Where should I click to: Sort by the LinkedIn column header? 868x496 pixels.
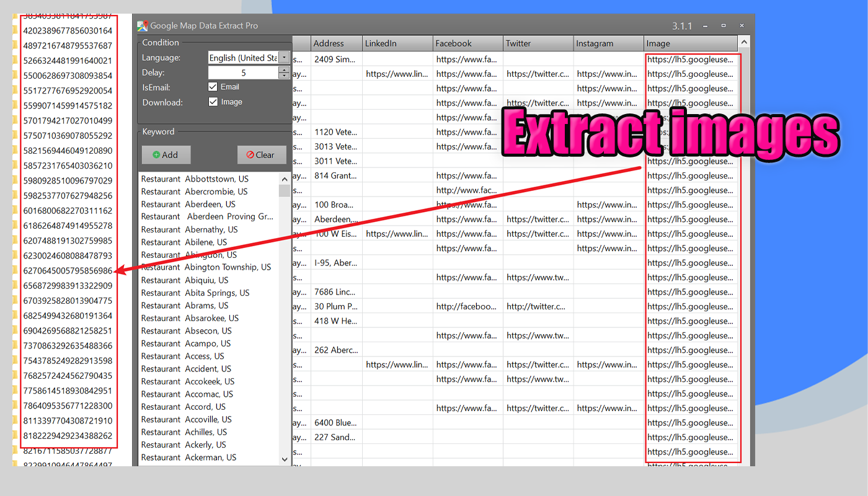[397, 43]
